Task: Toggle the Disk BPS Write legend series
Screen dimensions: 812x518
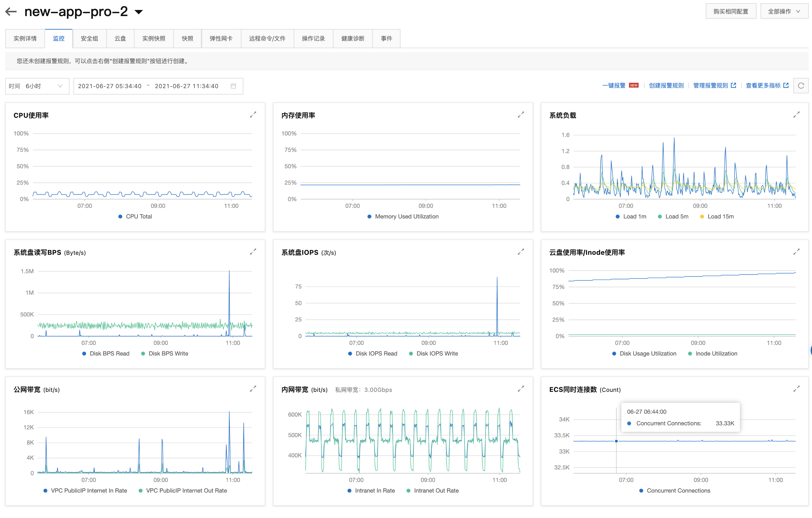Action: pos(165,354)
